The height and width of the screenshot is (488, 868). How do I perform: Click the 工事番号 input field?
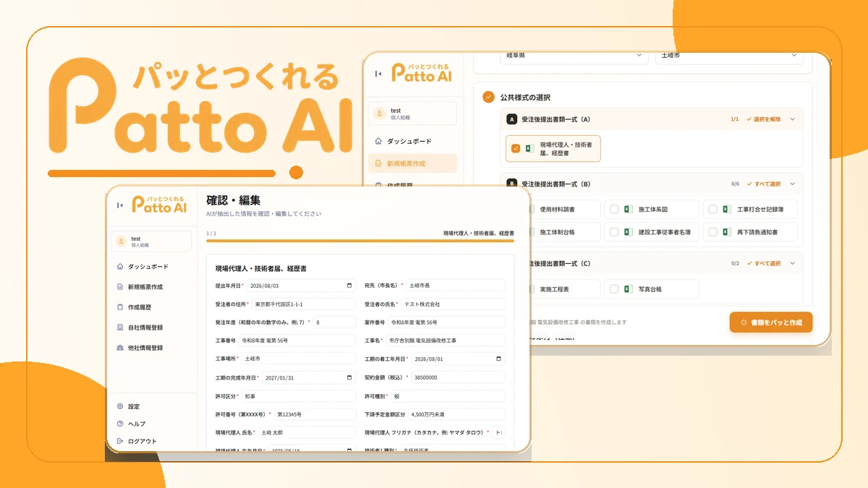point(297,340)
